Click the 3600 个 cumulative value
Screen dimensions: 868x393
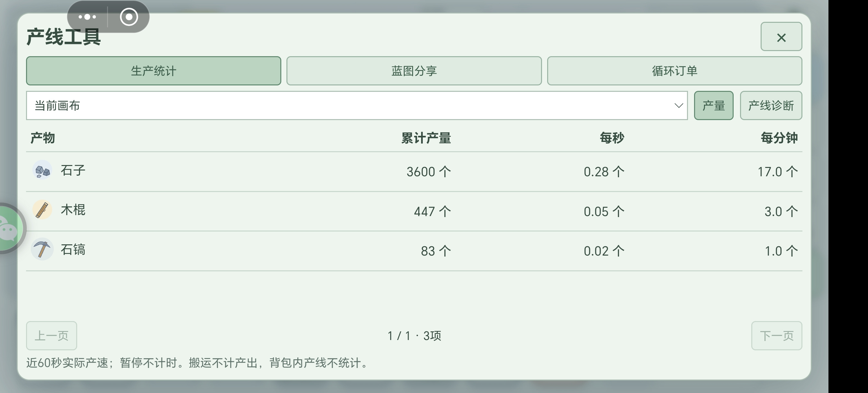pyautogui.click(x=429, y=172)
